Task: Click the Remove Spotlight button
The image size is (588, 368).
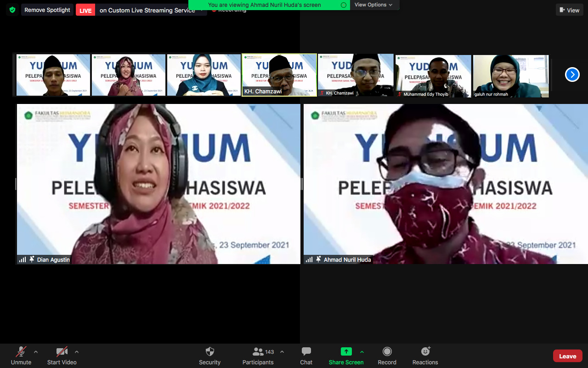Action: tap(47, 10)
